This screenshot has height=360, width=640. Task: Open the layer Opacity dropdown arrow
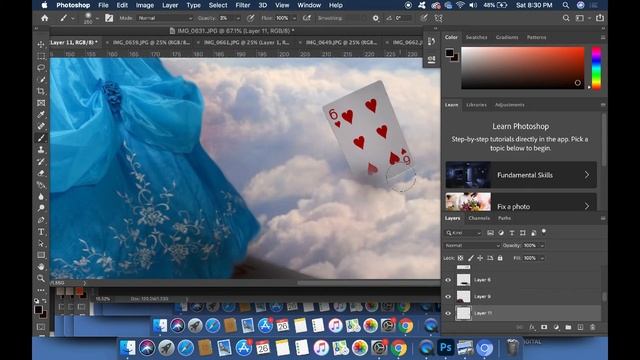[x=542, y=245]
